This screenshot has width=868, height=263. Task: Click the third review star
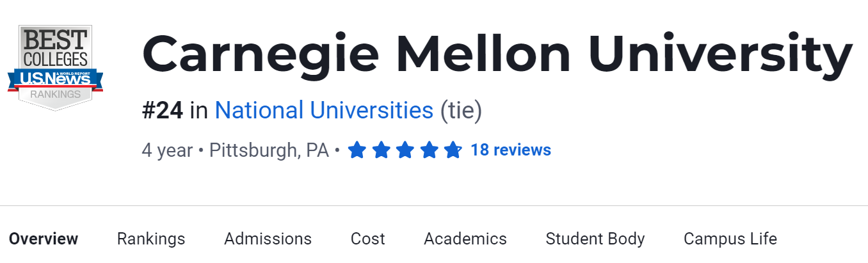[405, 150]
